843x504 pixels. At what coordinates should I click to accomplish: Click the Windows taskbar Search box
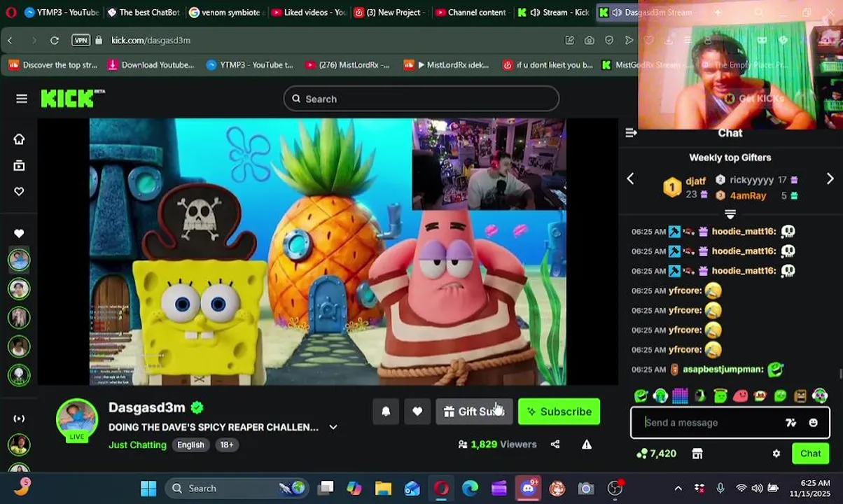coord(238,488)
